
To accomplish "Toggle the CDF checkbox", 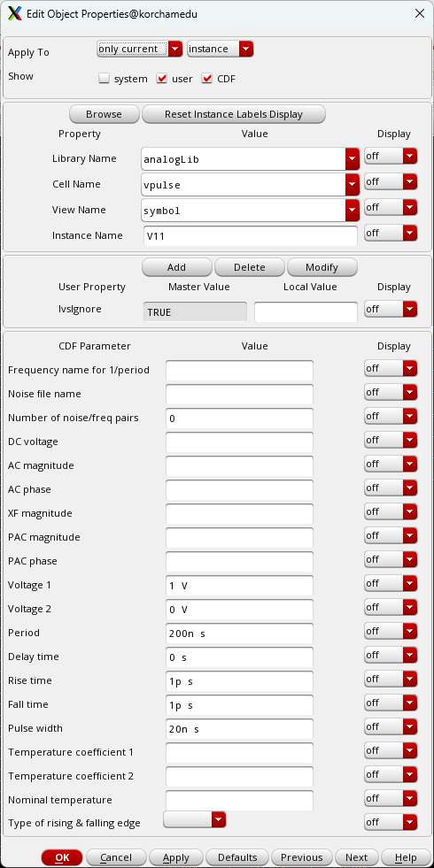I will tap(207, 79).
